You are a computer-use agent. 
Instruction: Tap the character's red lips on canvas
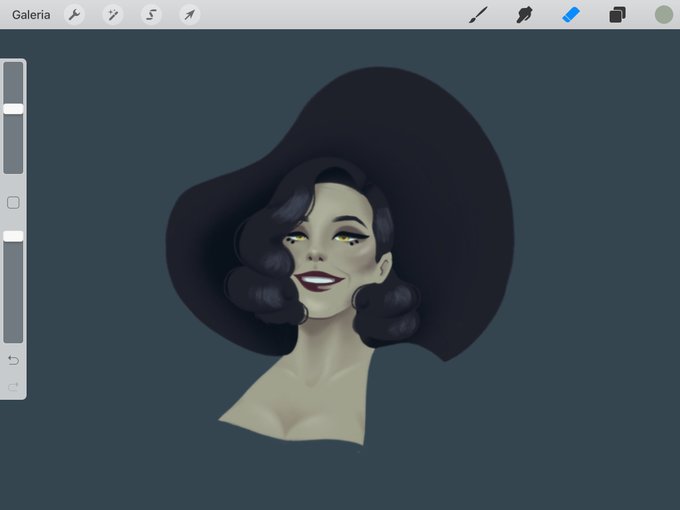[319, 281]
